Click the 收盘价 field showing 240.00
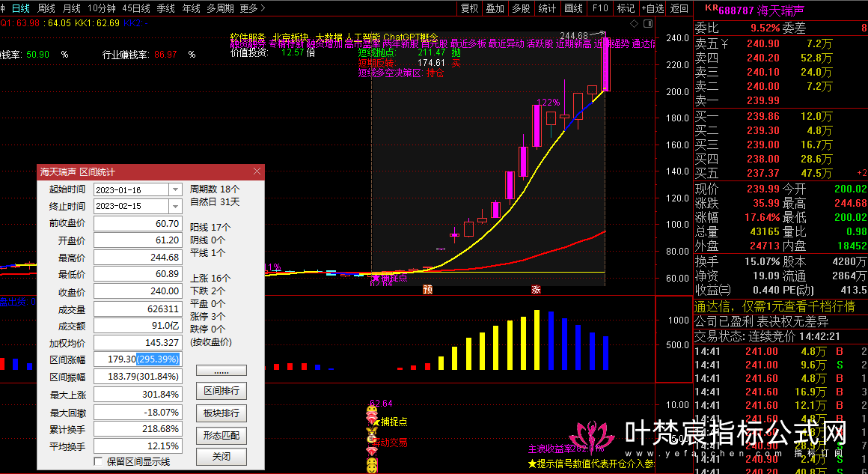 (138, 291)
